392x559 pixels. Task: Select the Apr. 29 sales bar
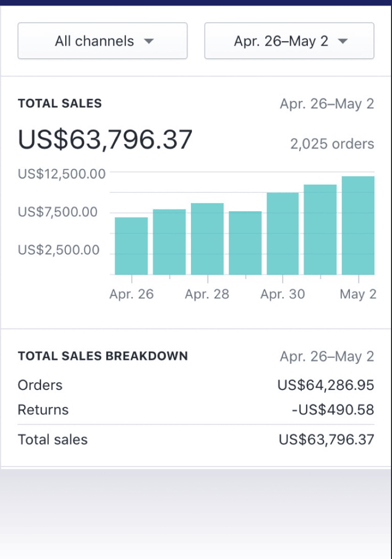245,243
